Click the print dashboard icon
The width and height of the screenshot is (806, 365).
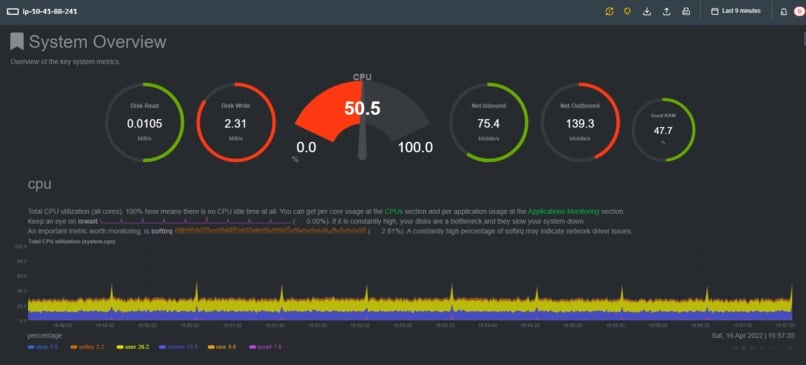click(x=686, y=11)
